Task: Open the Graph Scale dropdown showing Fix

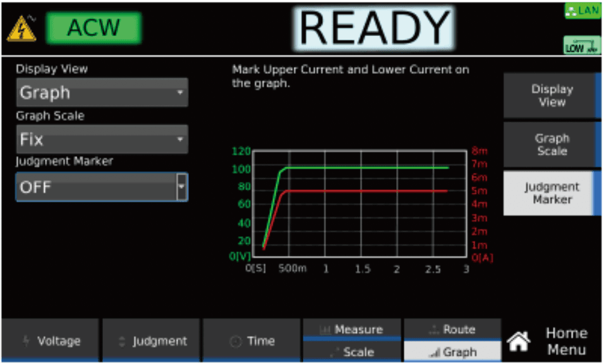Action: pos(102,139)
